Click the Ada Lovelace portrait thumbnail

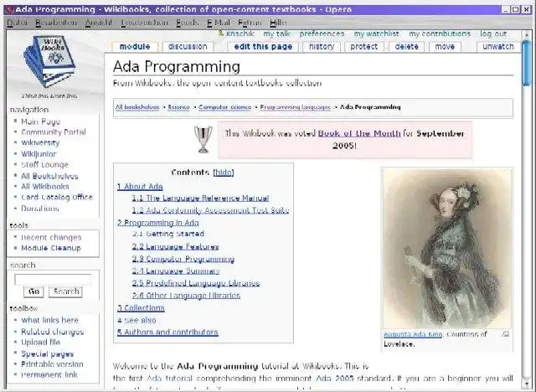(447, 249)
